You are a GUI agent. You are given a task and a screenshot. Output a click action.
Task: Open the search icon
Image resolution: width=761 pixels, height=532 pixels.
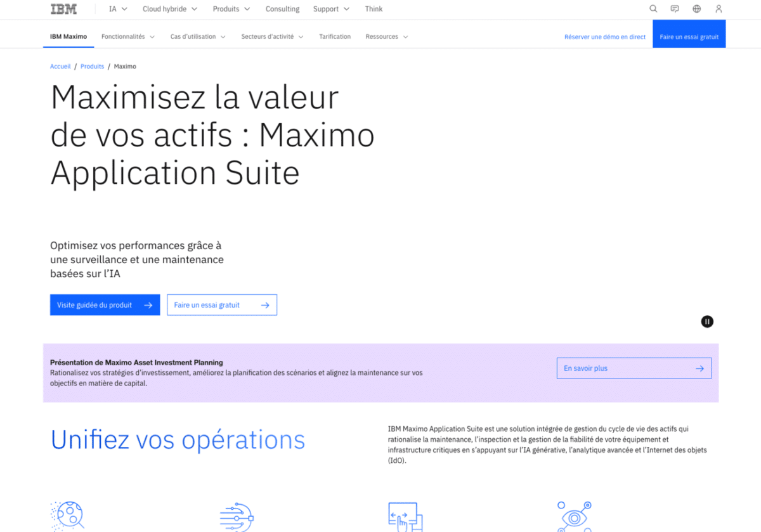tap(653, 9)
